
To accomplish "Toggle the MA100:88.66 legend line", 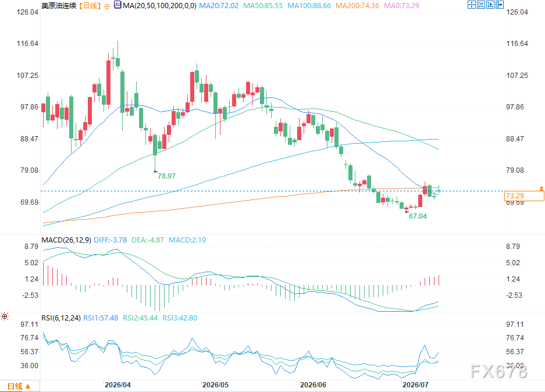I will coord(309,6).
